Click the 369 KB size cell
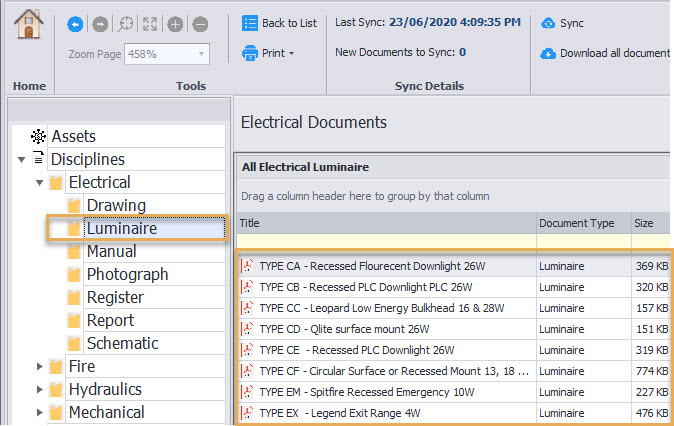This screenshot has height=426, width=674. point(652,267)
